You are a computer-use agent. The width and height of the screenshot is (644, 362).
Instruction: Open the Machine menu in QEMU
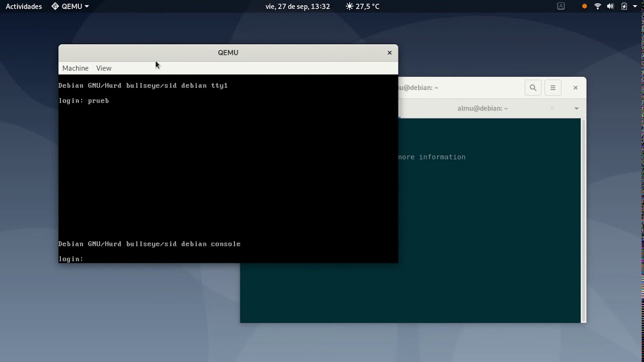tap(75, 68)
